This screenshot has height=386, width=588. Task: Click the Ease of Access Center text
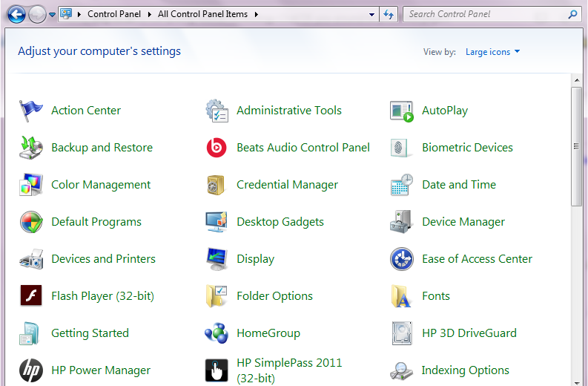click(477, 259)
